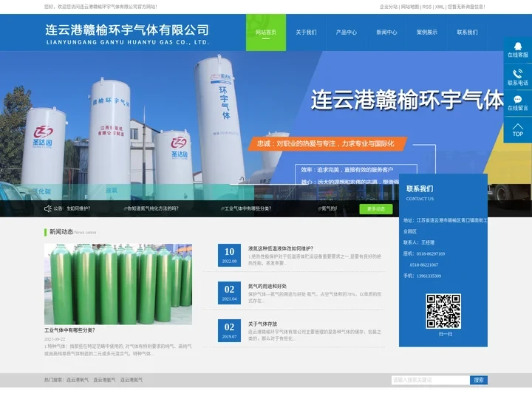Click the green gas cylinders news image
This screenshot has width=532, height=399.
click(118, 284)
